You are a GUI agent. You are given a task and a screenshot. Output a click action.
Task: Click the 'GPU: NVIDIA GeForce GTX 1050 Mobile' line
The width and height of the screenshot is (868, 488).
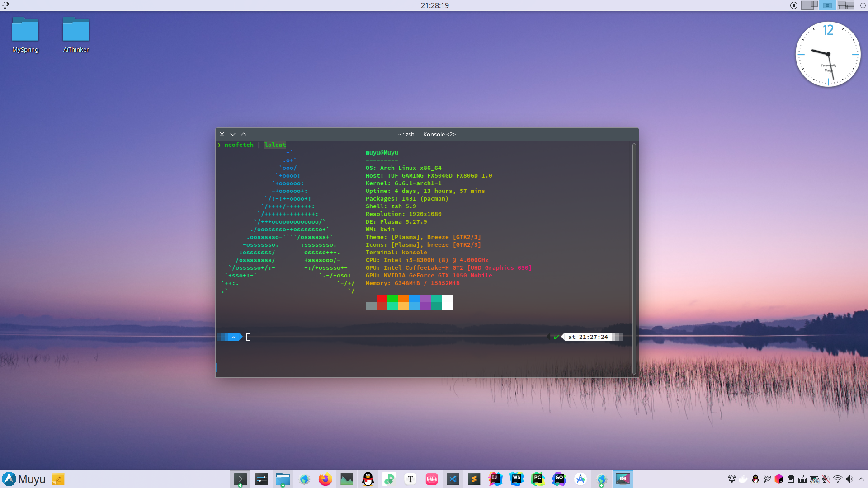[x=429, y=276]
